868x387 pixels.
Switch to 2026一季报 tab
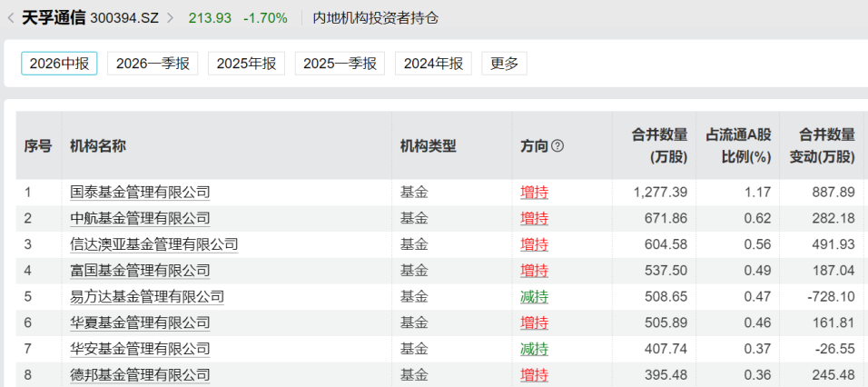[153, 64]
